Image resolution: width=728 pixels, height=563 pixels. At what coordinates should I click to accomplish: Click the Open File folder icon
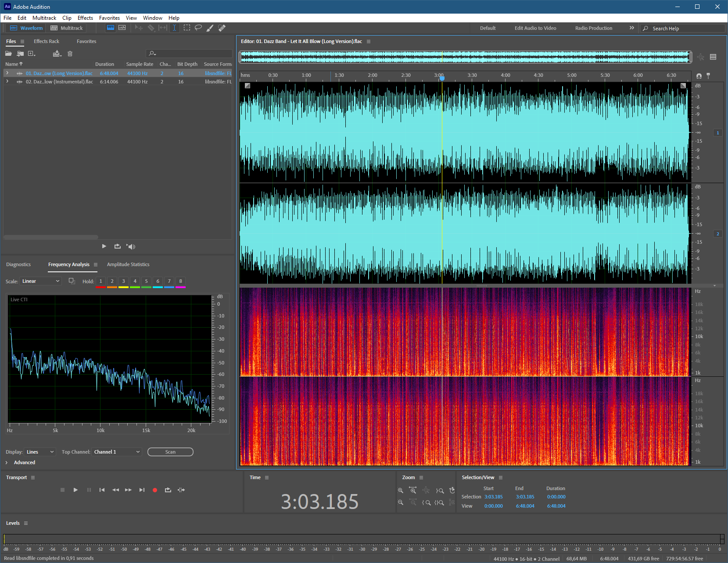coord(8,54)
